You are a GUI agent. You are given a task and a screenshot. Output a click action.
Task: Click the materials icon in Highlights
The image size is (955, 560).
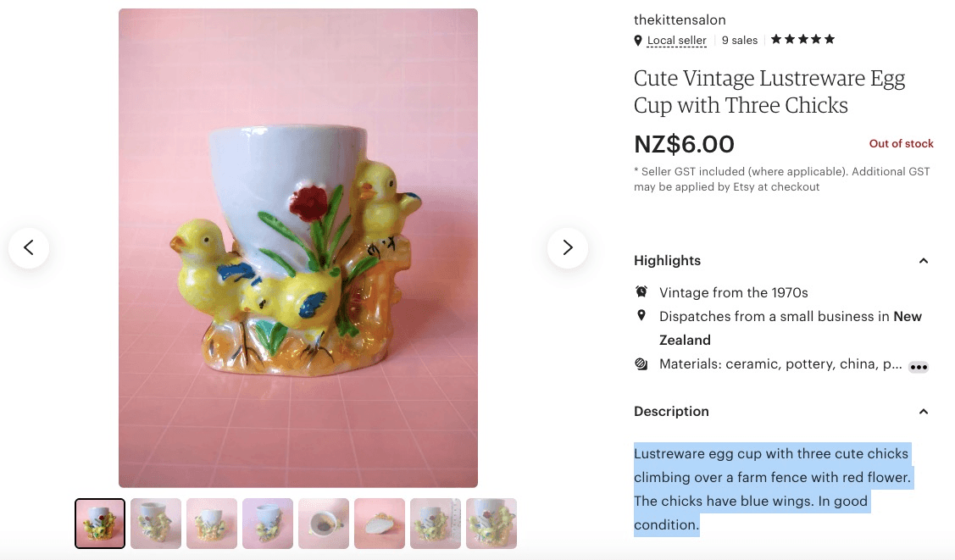pos(641,364)
